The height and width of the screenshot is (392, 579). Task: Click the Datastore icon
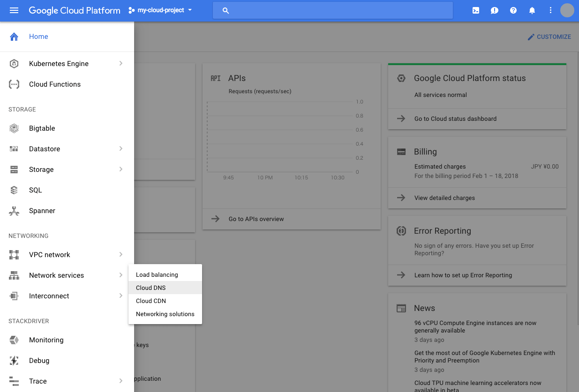pyautogui.click(x=14, y=149)
